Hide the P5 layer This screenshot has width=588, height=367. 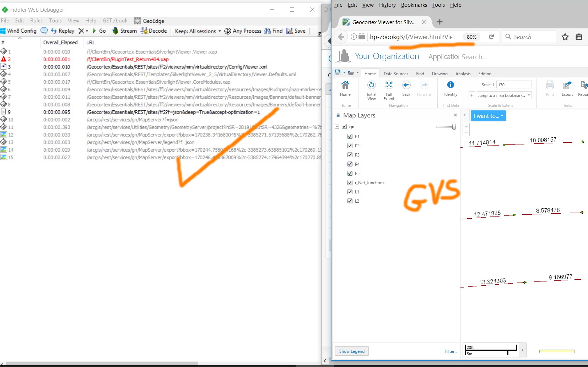tap(350, 173)
